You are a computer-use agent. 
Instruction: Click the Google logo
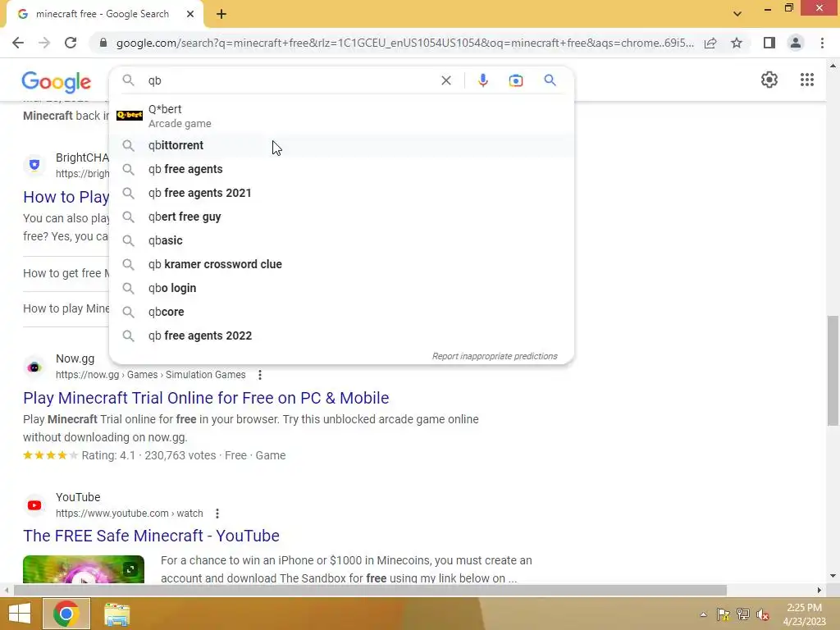point(57,81)
